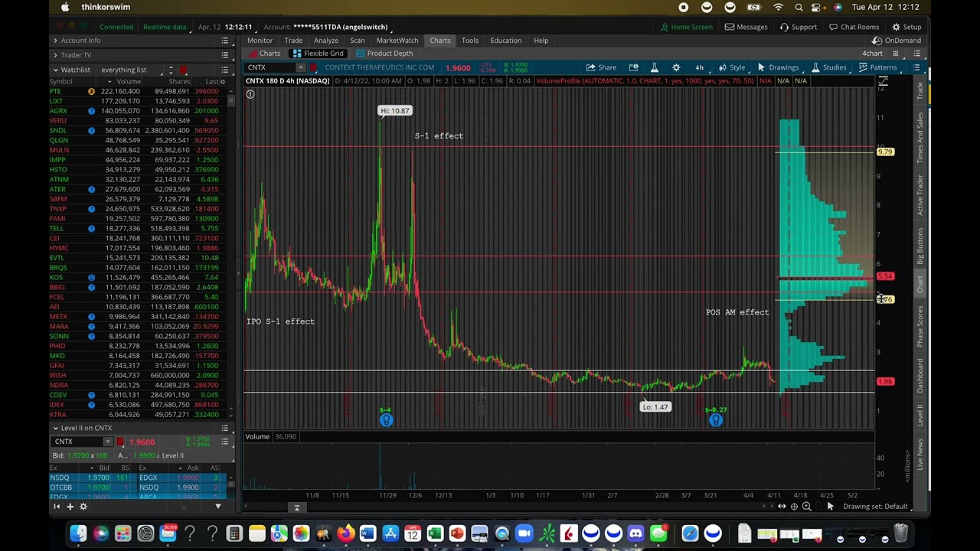The width and height of the screenshot is (980, 551).
Task: Click the down arrow at the sidebar bottom
Action: pos(217,506)
